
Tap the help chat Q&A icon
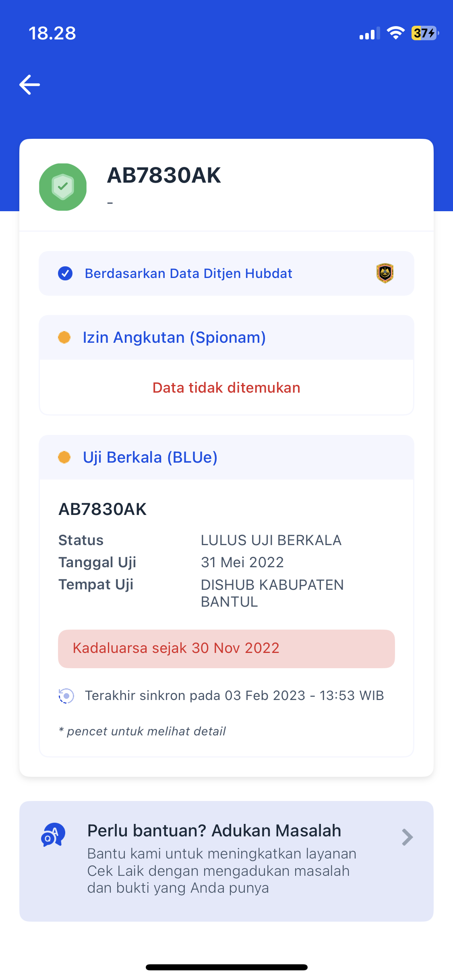[53, 835]
